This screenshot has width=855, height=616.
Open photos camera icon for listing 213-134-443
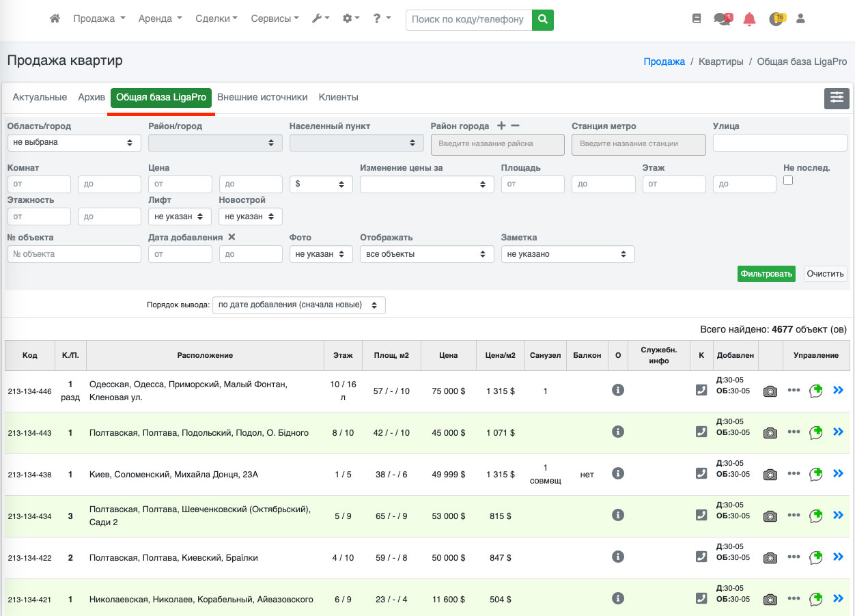tap(770, 432)
